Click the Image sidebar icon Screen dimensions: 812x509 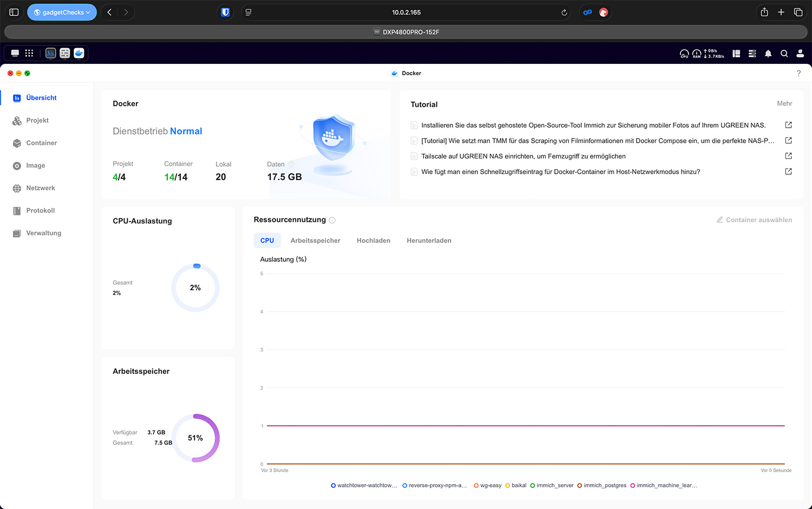[17, 166]
